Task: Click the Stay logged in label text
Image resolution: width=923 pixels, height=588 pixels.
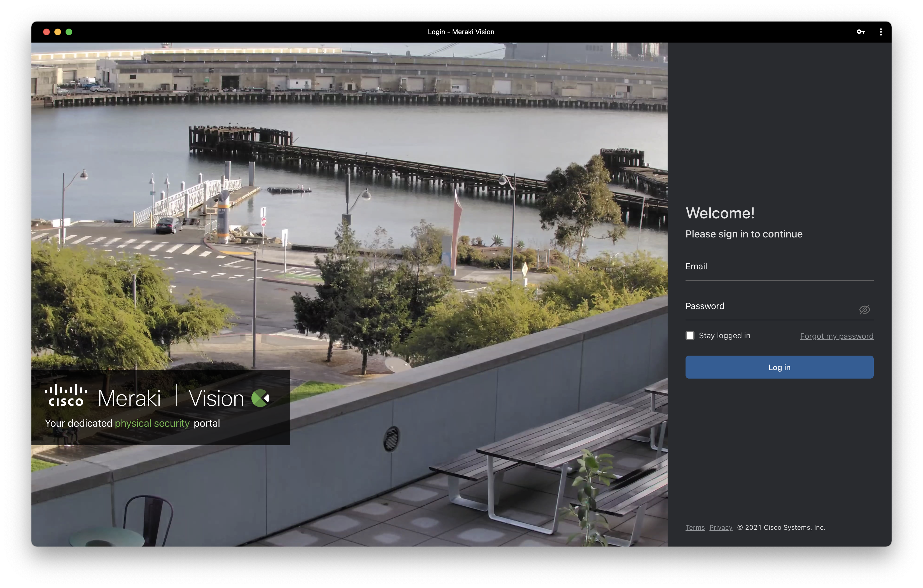Action: 724,335
